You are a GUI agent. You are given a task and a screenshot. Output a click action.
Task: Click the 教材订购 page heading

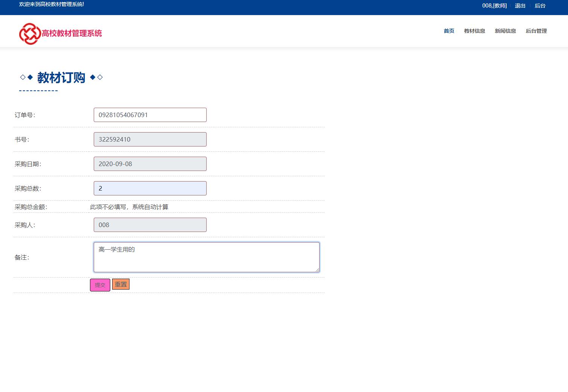61,78
